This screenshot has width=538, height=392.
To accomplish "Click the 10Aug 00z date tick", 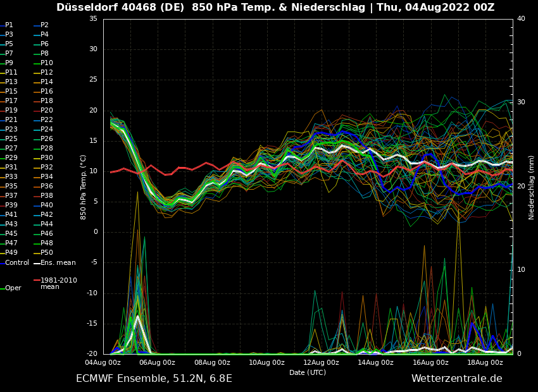I will click(x=266, y=363).
